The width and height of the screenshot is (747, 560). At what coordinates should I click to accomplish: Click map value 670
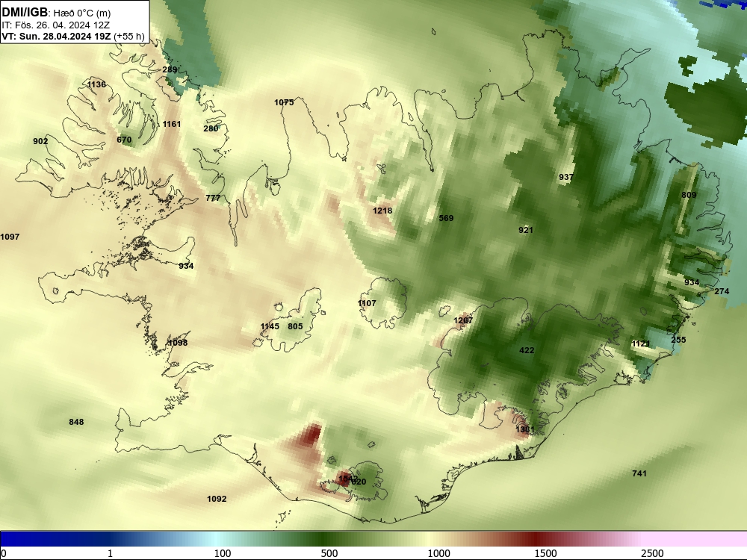tap(124, 140)
